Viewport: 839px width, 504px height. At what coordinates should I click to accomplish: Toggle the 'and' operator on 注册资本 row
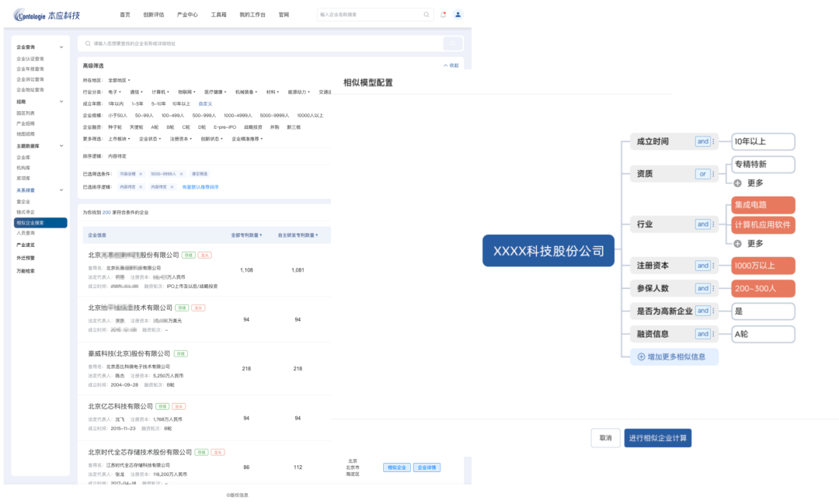click(702, 266)
